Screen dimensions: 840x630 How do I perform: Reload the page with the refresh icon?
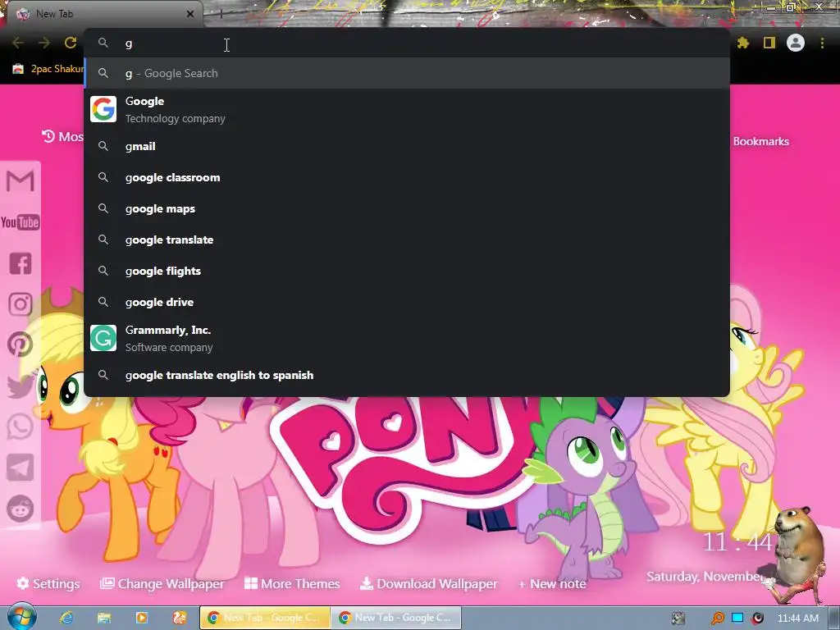(71, 43)
